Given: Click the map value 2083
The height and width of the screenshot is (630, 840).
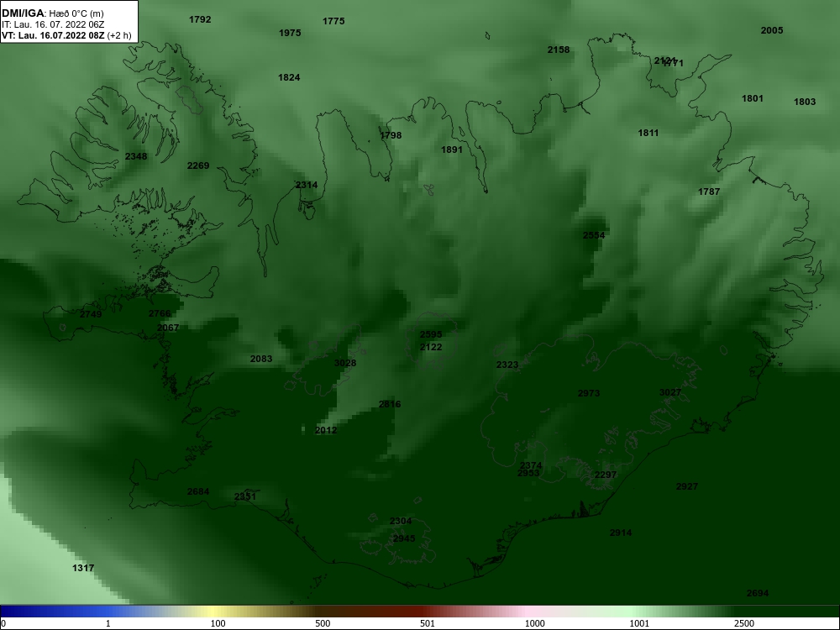Looking at the screenshot, I should 261,359.
